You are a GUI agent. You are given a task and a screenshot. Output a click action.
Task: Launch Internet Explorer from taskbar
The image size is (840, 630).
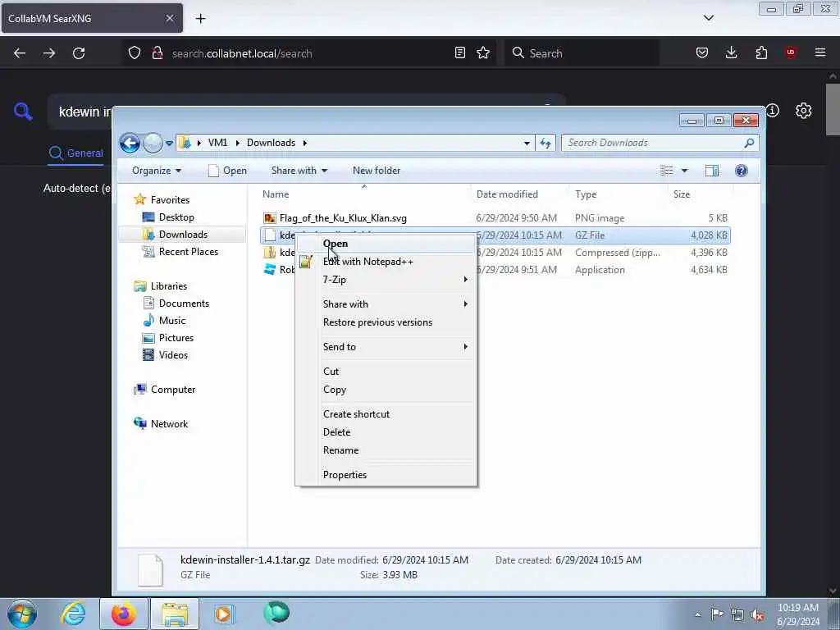pyautogui.click(x=73, y=614)
